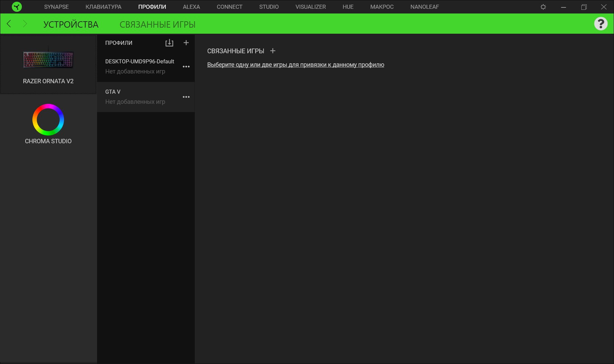Go to the VISUALIZER tab
The image size is (614, 364).
click(x=311, y=7)
